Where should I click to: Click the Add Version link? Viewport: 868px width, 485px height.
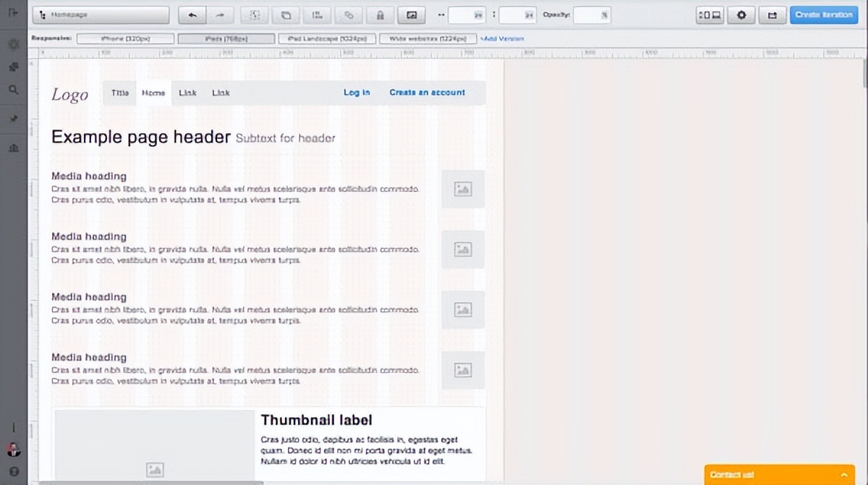[502, 38]
